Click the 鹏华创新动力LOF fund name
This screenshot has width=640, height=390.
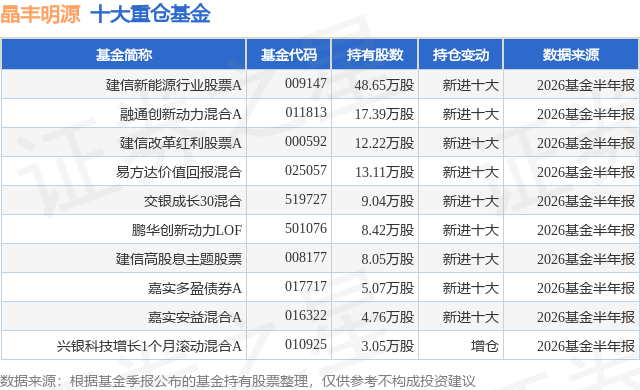(x=187, y=230)
